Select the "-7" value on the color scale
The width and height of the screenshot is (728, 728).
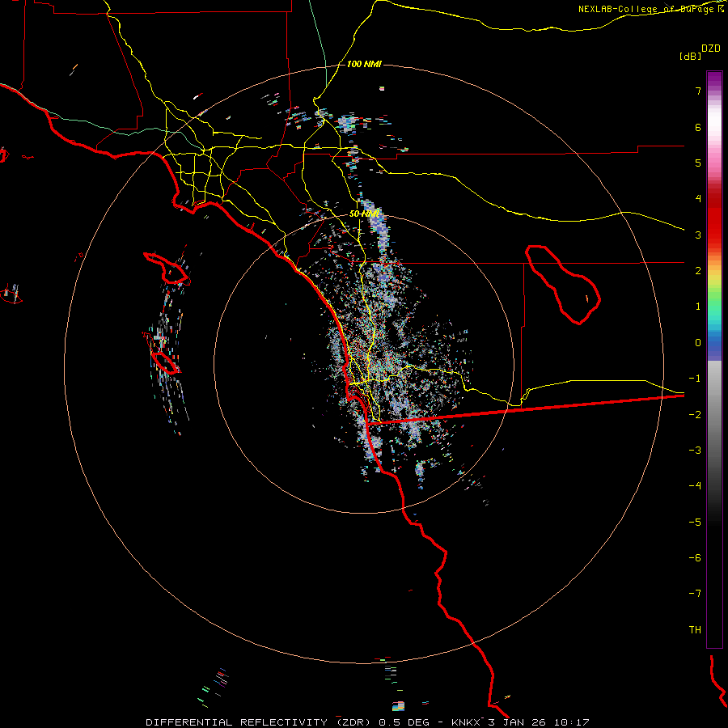[x=695, y=594]
